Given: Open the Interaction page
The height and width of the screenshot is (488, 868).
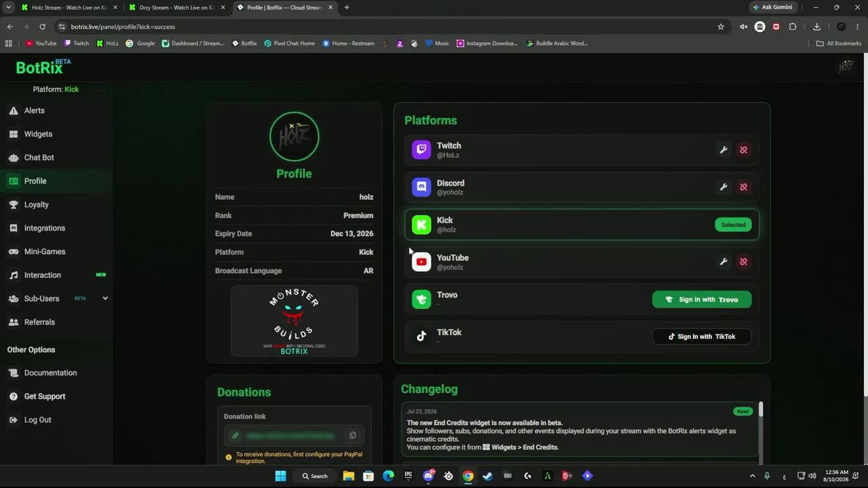Looking at the screenshot, I should tap(56, 275).
